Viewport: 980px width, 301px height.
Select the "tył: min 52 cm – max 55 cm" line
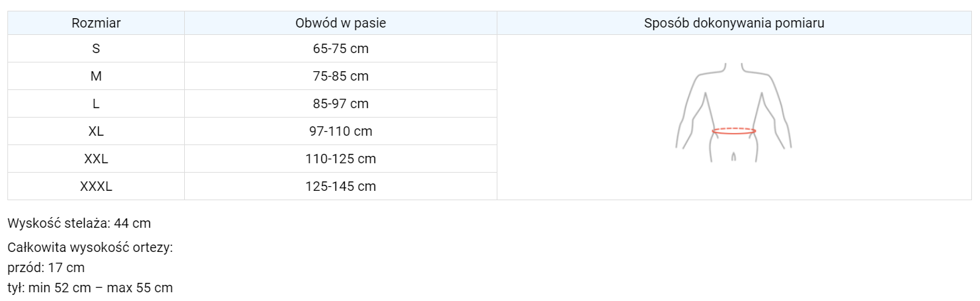pos(90,288)
